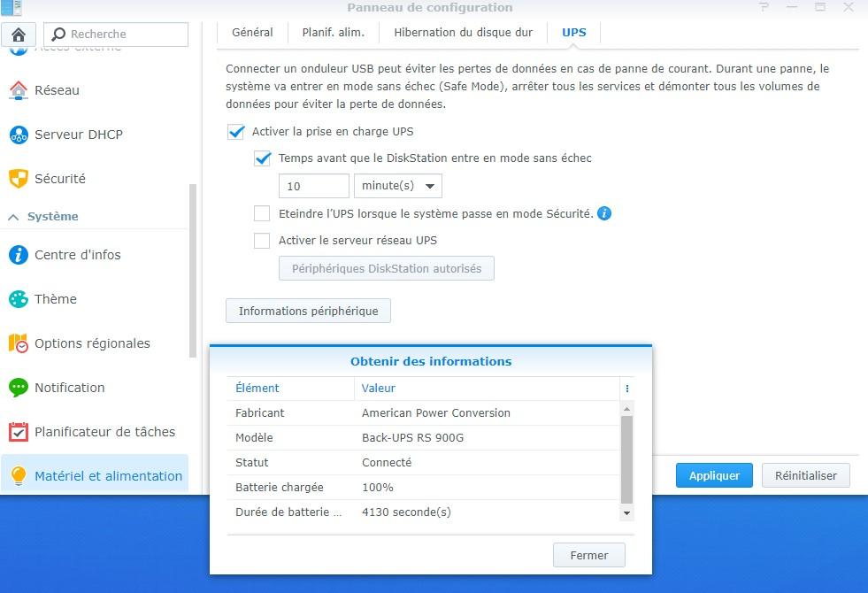
Task: Click info table scrollbar down arrow
Action: tap(626, 513)
